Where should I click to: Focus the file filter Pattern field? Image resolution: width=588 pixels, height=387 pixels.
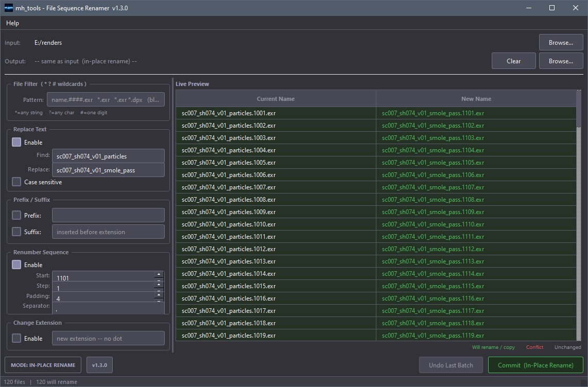click(106, 100)
